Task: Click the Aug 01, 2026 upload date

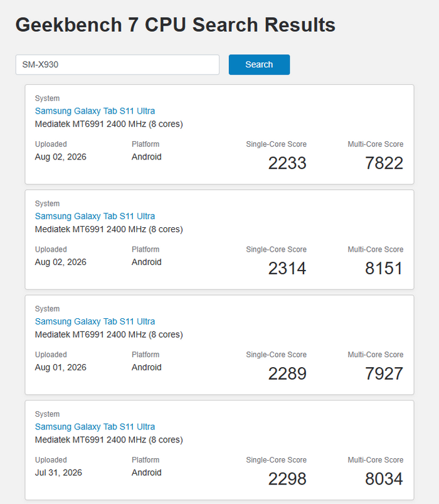Action: pos(61,367)
